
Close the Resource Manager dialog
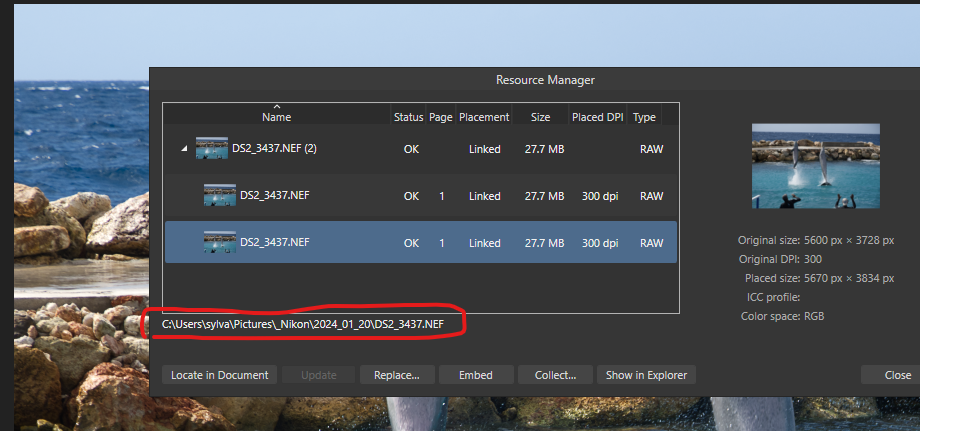coord(897,375)
